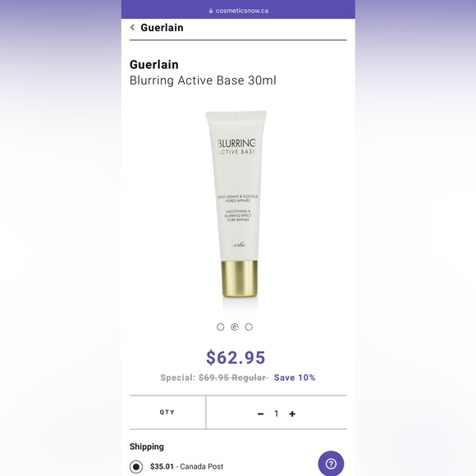Select the first image carousel dot
The height and width of the screenshot is (476, 476).
pos(221,327)
